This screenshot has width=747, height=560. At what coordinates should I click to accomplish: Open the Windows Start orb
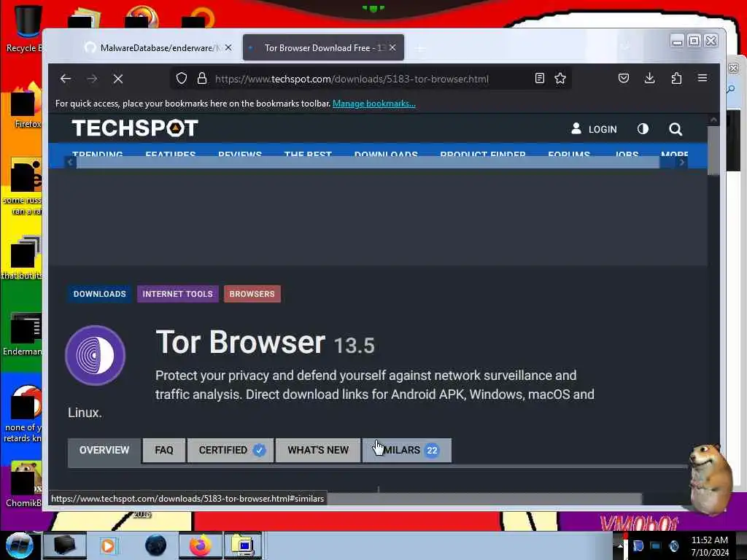[x=19, y=545]
